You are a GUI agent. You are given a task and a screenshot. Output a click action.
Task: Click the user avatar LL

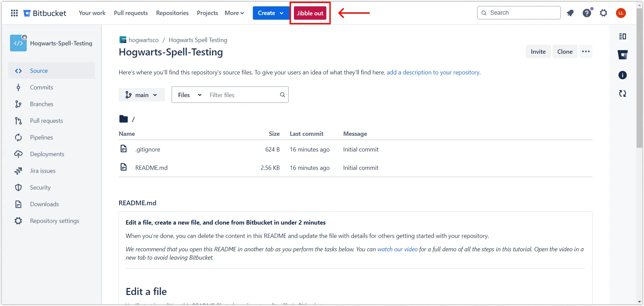pyautogui.click(x=621, y=13)
